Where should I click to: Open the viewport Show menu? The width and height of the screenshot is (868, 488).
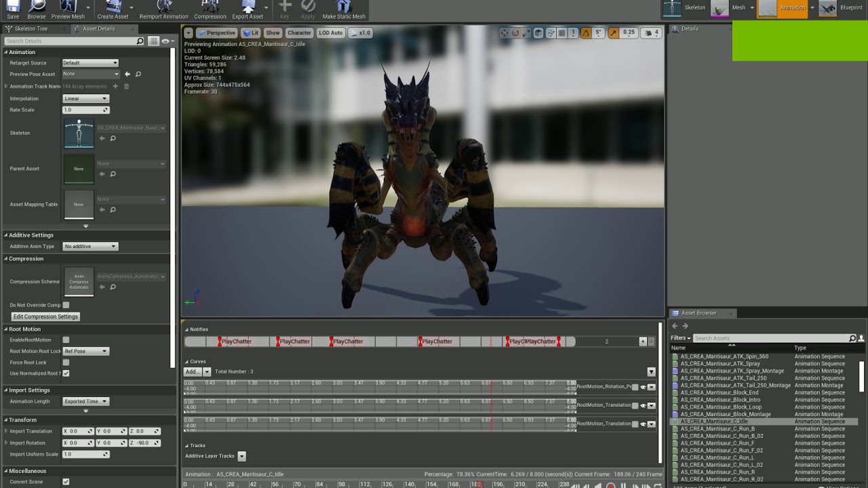[273, 33]
